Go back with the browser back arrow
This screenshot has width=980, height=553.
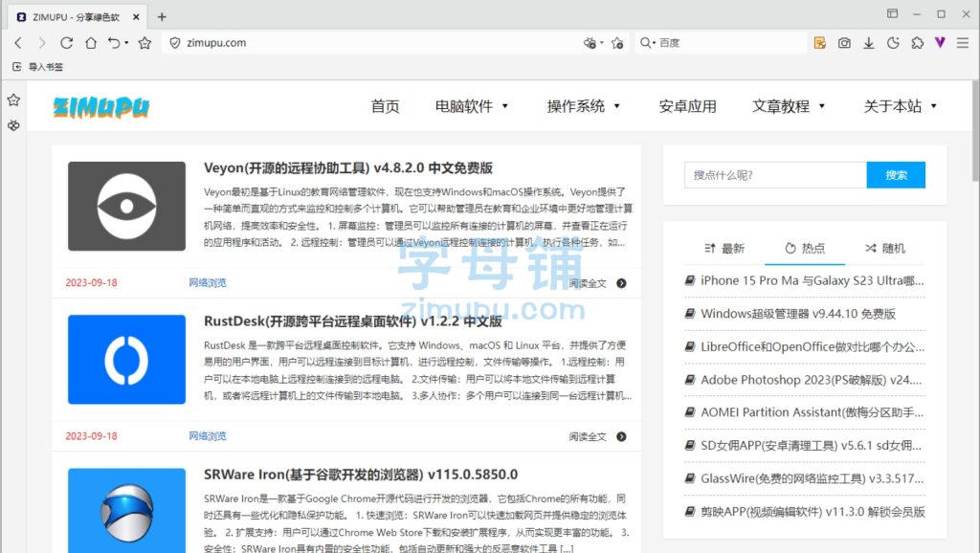pyautogui.click(x=18, y=42)
